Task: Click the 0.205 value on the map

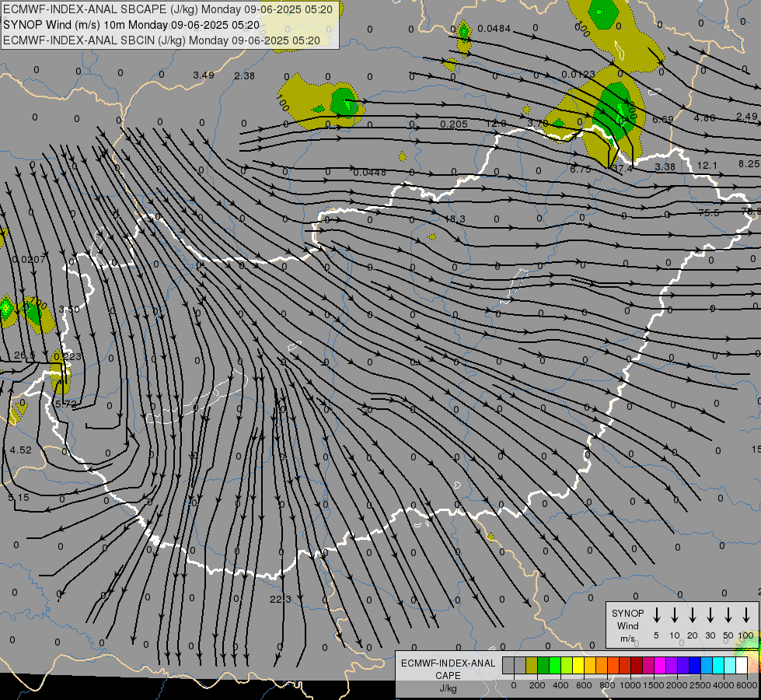Action: point(454,124)
